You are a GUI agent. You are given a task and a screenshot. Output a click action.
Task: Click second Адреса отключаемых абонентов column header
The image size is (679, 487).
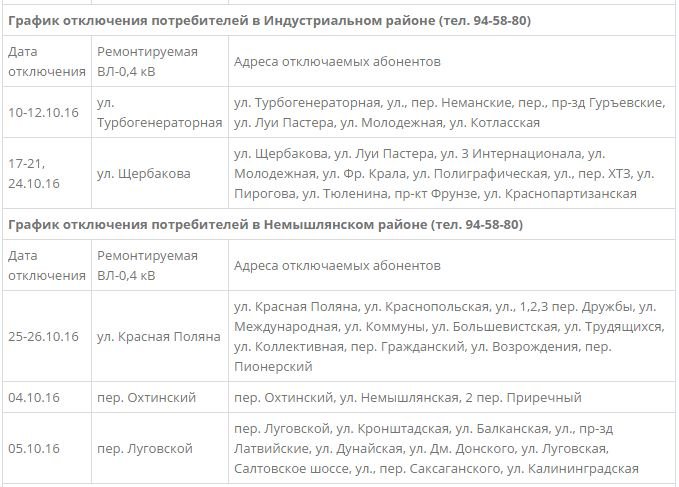(x=337, y=265)
